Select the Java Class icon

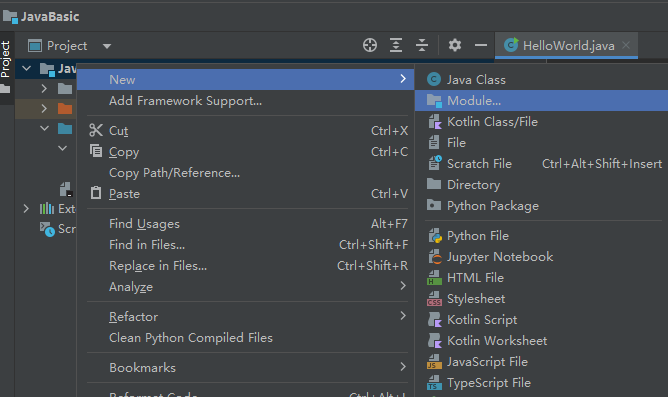point(434,79)
